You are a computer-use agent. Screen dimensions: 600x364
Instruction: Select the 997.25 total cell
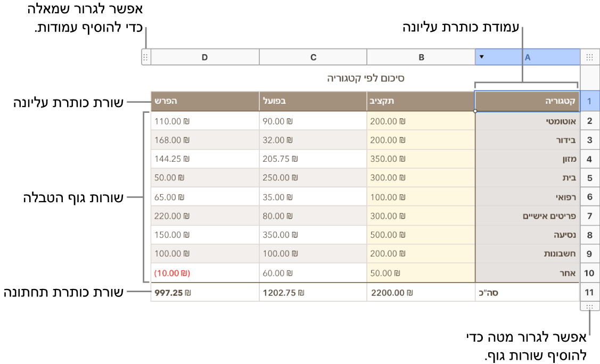(x=204, y=292)
